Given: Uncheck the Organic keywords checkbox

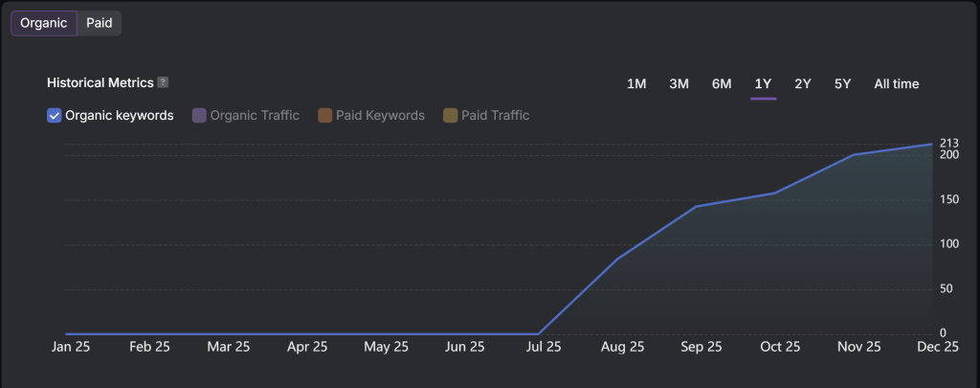Looking at the screenshot, I should click(x=55, y=116).
